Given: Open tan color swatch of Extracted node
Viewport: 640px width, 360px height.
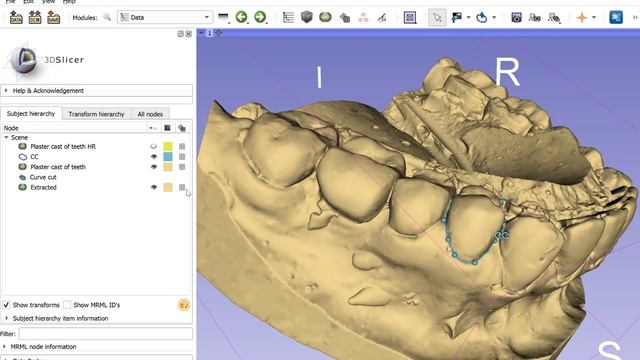Looking at the screenshot, I should pyautogui.click(x=168, y=187).
